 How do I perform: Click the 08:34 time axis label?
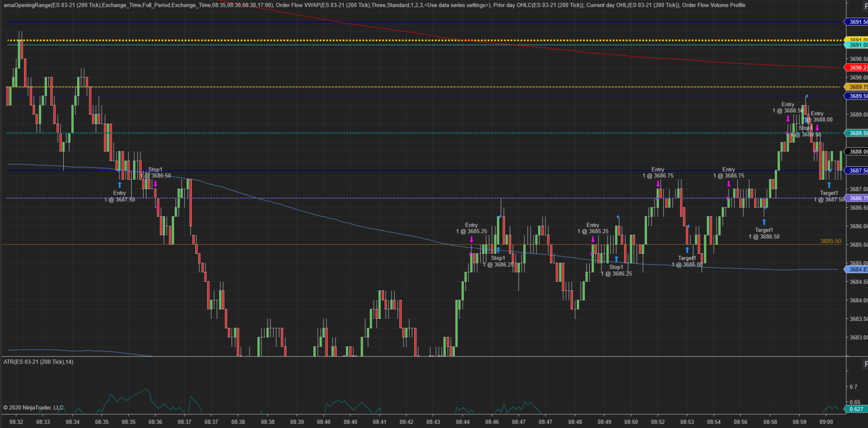pos(73,422)
